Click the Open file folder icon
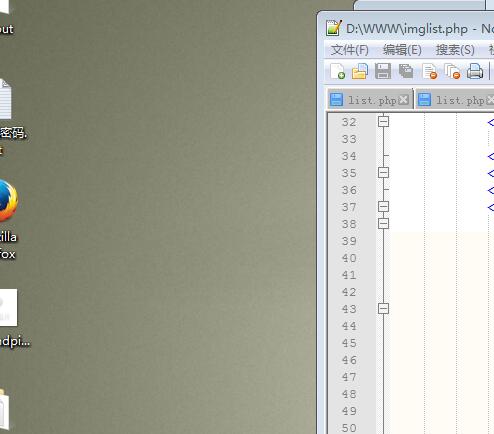The width and height of the screenshot is (494, 434). [360, 71]
